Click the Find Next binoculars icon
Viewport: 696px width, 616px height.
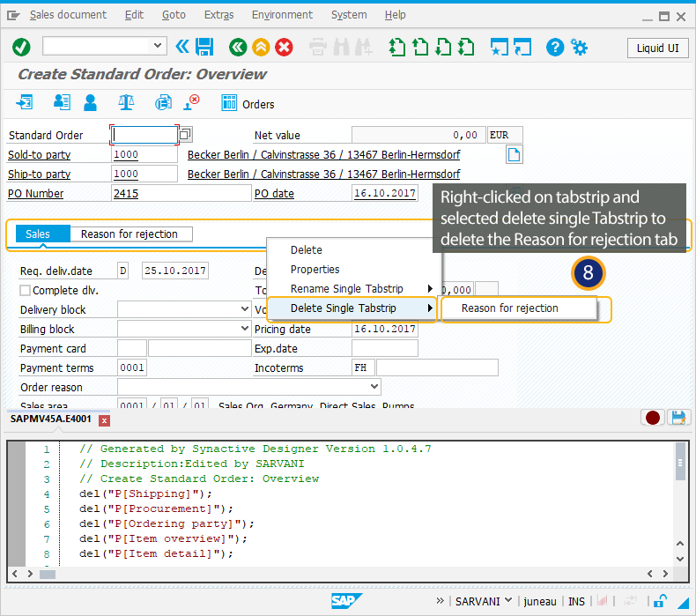pyautogui.click(x=364, y=47)
